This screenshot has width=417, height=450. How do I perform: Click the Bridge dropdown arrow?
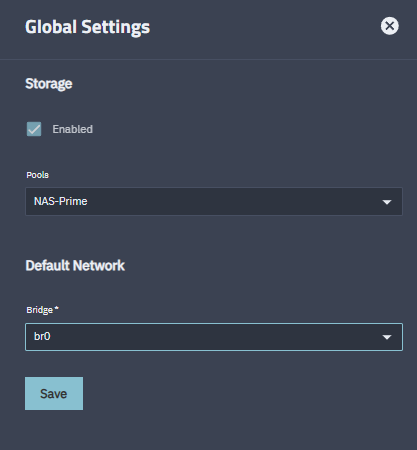pyautogui.click(x=387, y=337)
